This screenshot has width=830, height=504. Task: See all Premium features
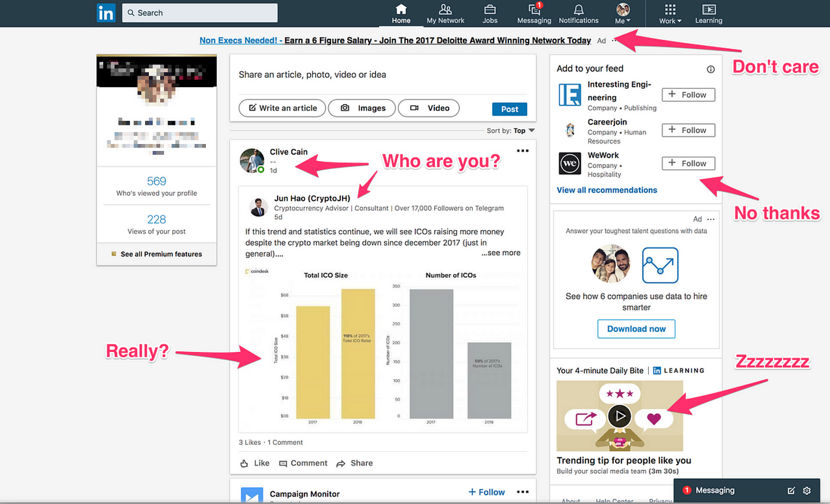157,254
